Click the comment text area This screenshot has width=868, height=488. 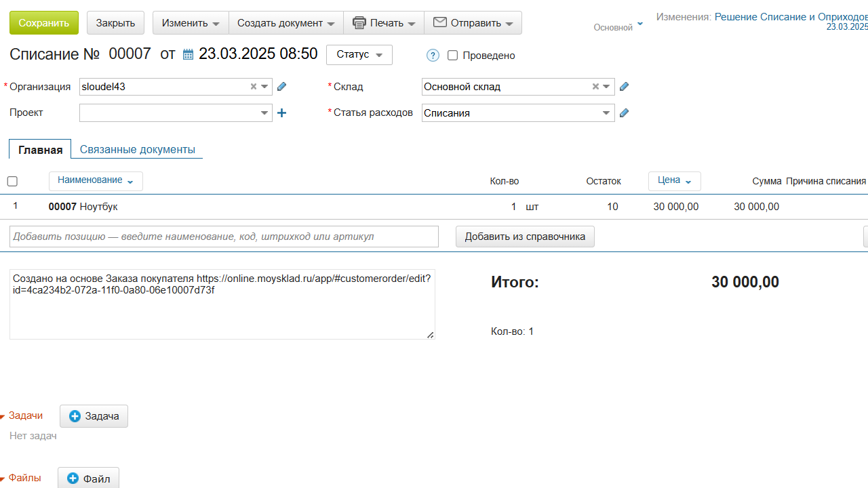click(222, 304)
